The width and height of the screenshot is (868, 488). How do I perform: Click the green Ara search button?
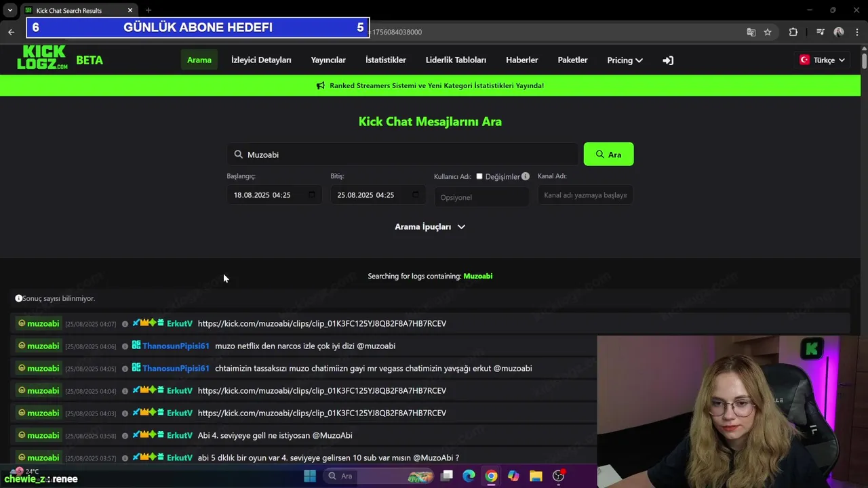coord(609,155)
